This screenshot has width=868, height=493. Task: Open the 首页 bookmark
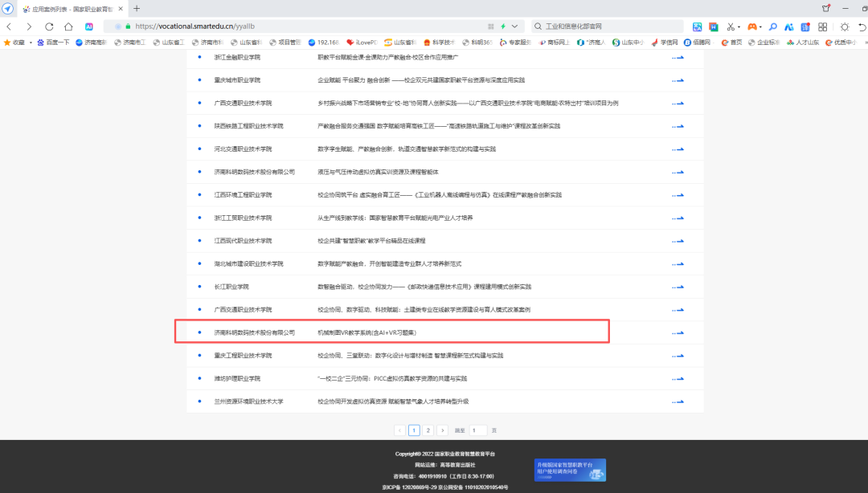coord(732,42)
